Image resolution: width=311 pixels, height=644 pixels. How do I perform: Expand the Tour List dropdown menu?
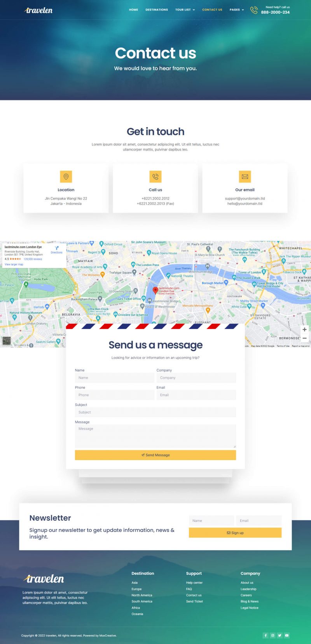(185, 10)
